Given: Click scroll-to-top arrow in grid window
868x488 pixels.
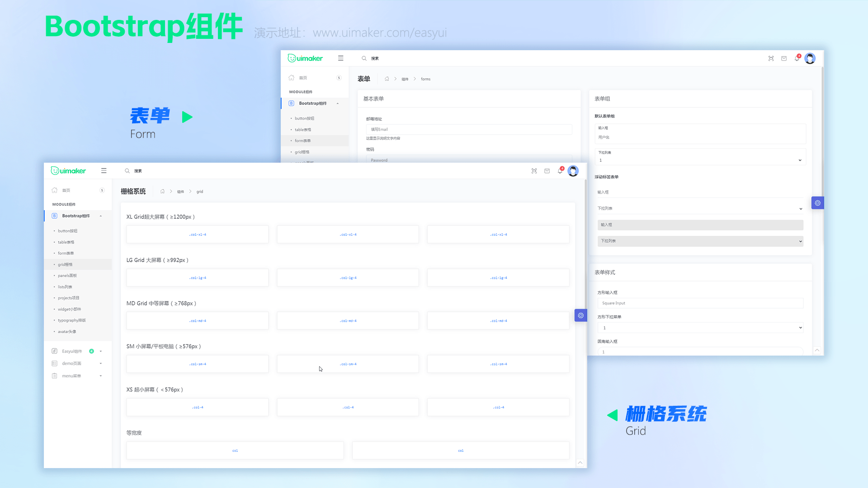Looking at the screenshot, I should click(580, 462).
